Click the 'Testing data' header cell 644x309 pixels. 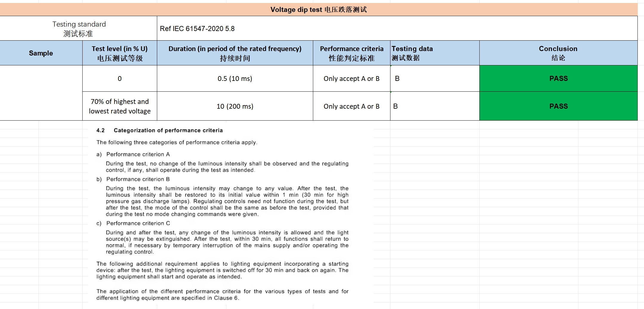pyautogui.click(x=435, y=53)
